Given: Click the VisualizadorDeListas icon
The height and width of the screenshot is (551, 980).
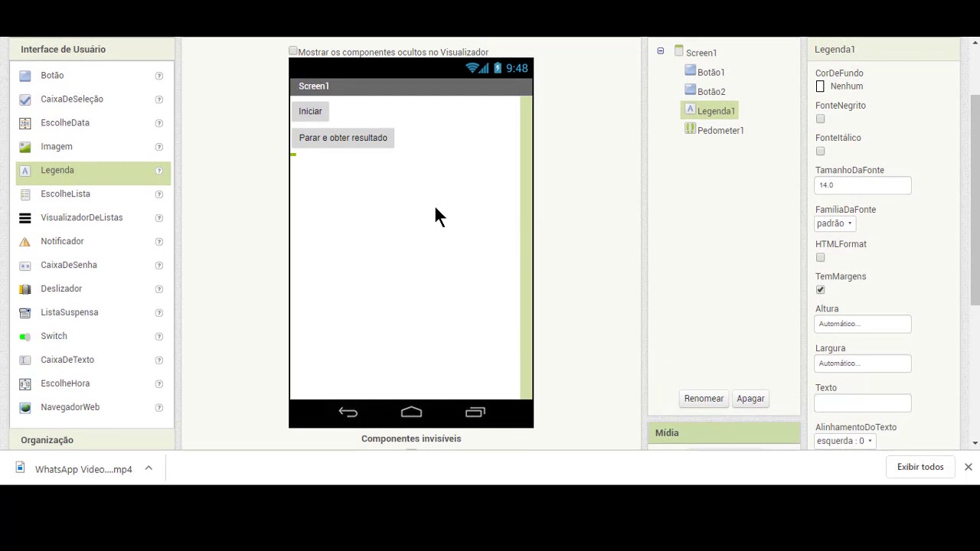Looking at the screenshot, I should click(25, 218).
